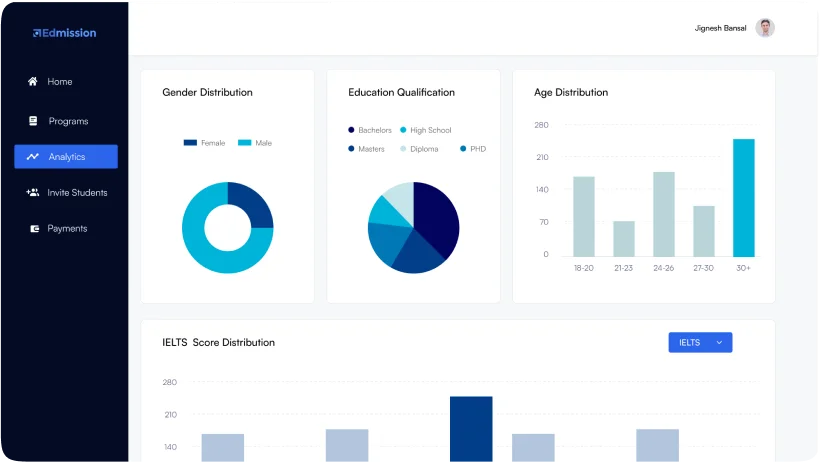Click the IELTS dropdown chevron arrow
The height and width of the screenshot is (462, 820).
point(719,342)
